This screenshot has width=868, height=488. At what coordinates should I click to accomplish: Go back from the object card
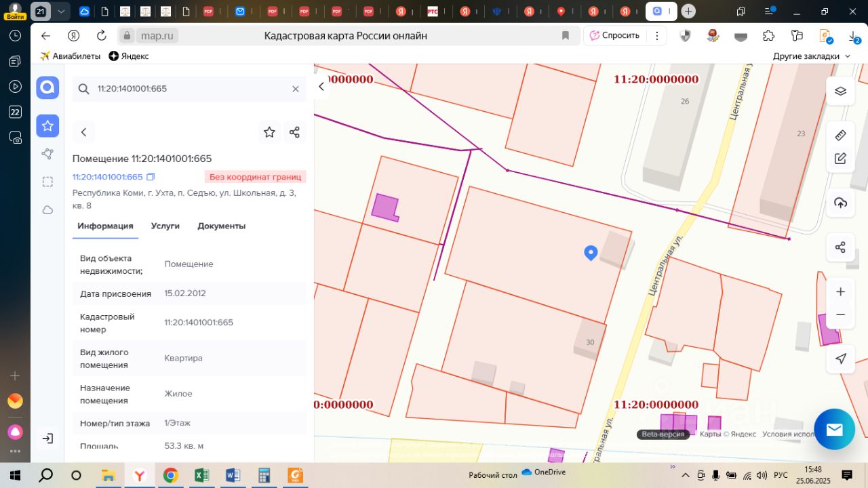83,132
